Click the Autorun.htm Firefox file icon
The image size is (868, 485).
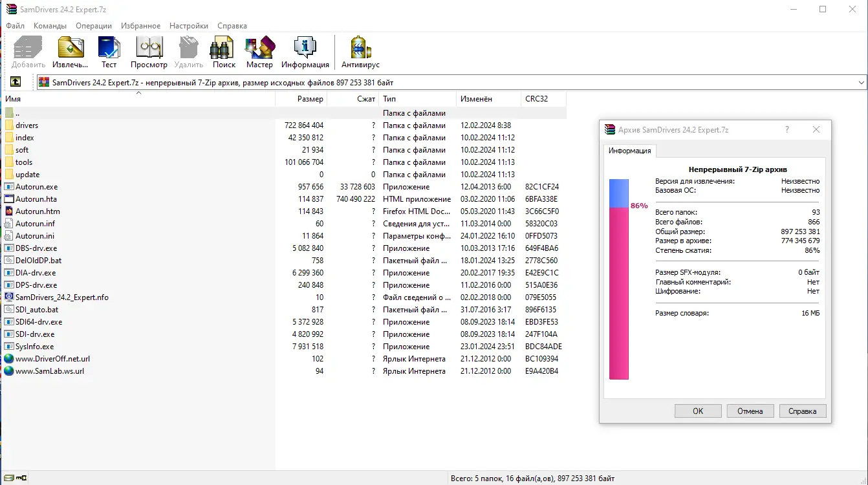click(x=9, y=211)
